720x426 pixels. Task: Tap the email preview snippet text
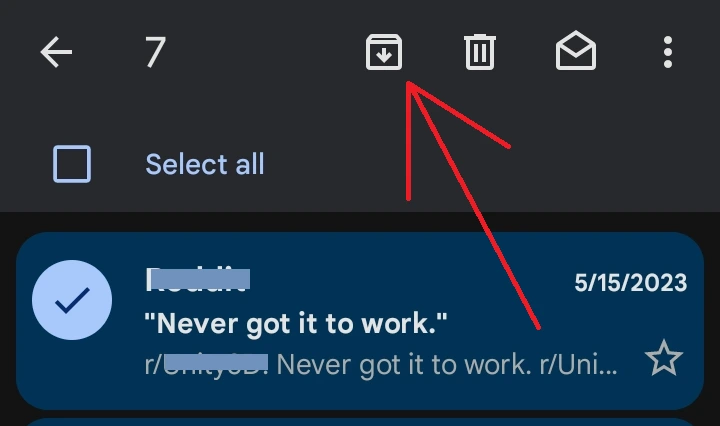click(x=381, y=365)
